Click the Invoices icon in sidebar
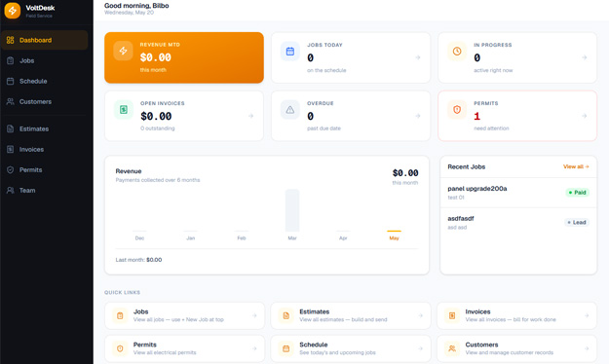This screenshot has width=609, height=364. click(11, 150)
